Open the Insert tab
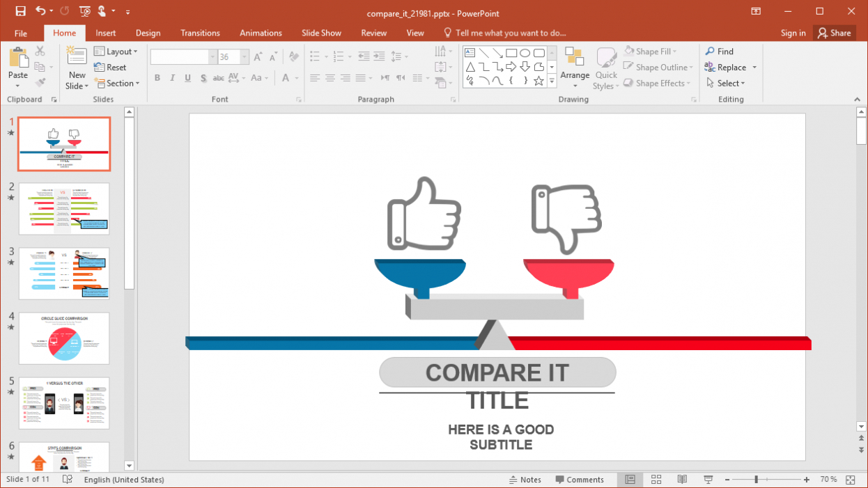This screenshot has height=488, width=868. 106,33
